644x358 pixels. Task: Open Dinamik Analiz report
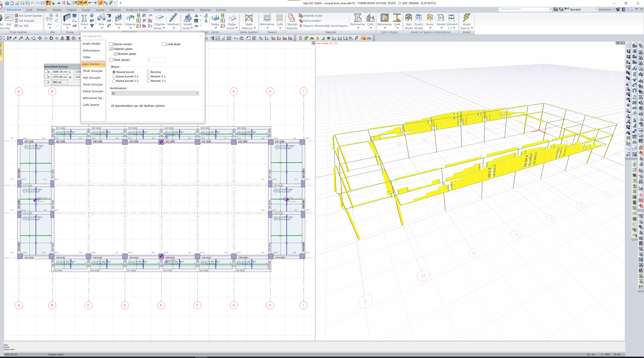tap(311, 15)
